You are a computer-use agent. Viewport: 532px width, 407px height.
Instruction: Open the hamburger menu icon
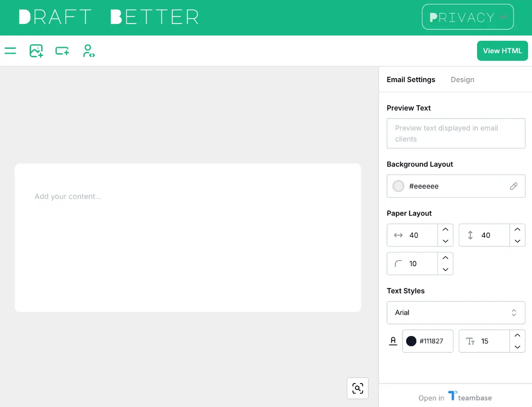[x=10, y=51]
